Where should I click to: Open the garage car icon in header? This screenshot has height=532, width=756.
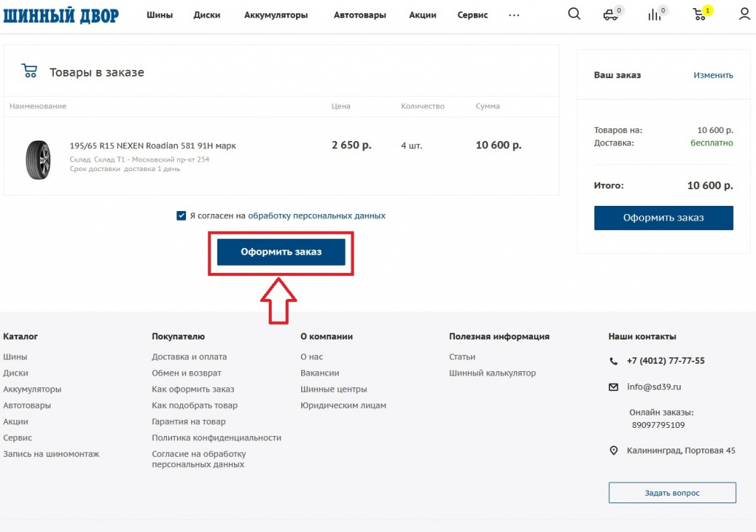click(610, 14)
